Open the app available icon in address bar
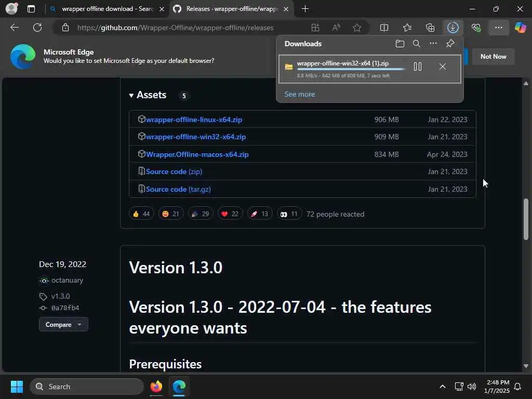 click(x=315, y=28)
